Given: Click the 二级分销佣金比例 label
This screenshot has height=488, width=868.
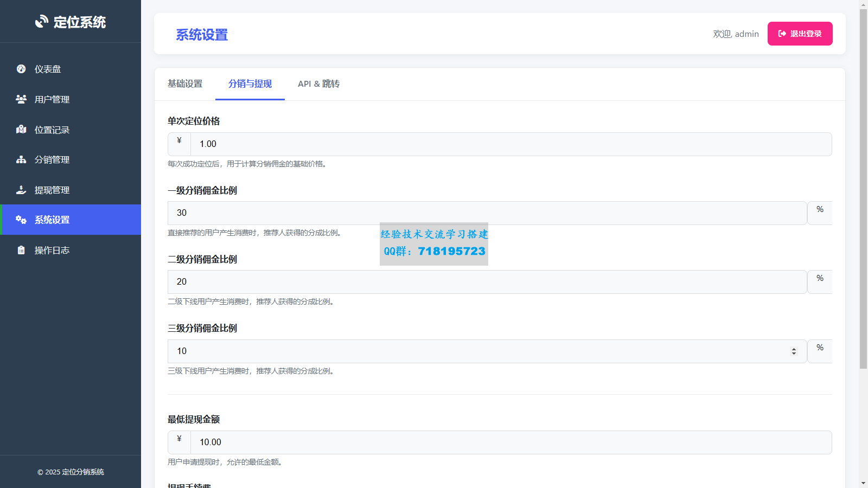Looking at the screenshot, I should [202, 259].
